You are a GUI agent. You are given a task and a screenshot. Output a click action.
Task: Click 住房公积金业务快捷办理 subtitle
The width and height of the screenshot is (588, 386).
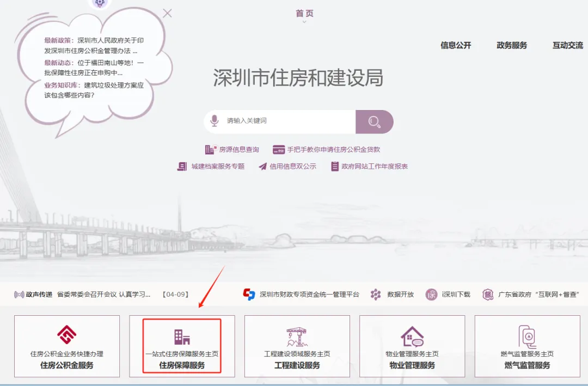(67, 354)
